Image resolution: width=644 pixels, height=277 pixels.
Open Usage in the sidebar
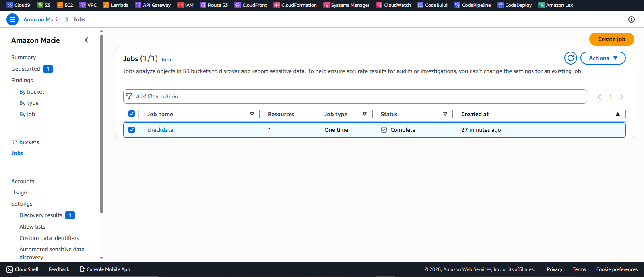point(19,193)
